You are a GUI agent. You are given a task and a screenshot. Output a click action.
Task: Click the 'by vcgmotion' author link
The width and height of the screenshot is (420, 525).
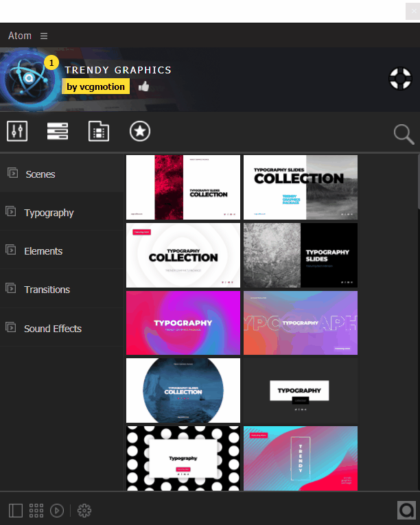(97, 86)
